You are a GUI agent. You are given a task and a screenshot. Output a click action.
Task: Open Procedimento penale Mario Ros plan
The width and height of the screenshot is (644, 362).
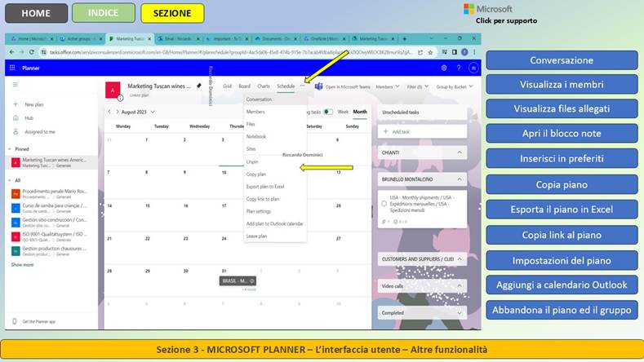(50, 194)
